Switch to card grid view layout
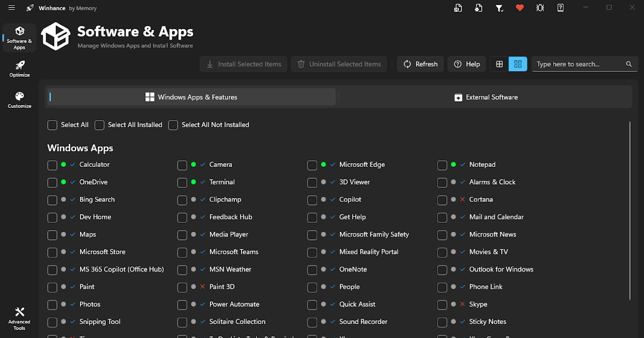Viewport: 644px width, 338px height. 518,64
